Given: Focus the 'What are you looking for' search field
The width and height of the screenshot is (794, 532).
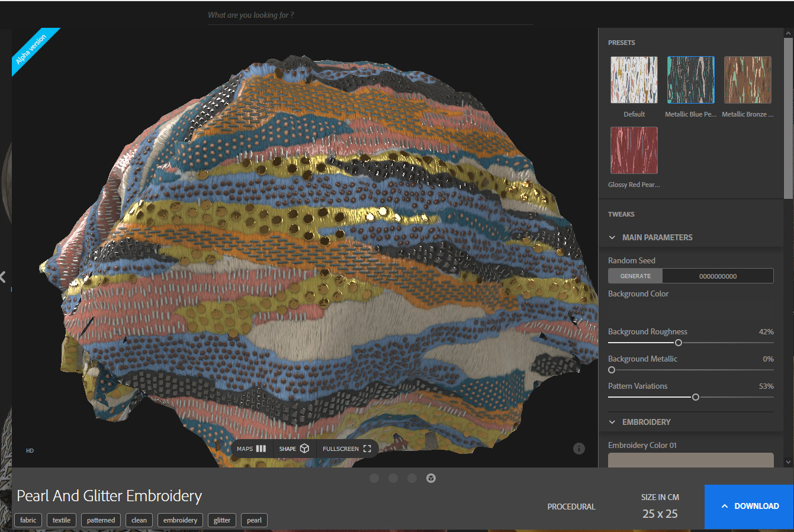Looking at the screenshot, I should coord(370,15).
